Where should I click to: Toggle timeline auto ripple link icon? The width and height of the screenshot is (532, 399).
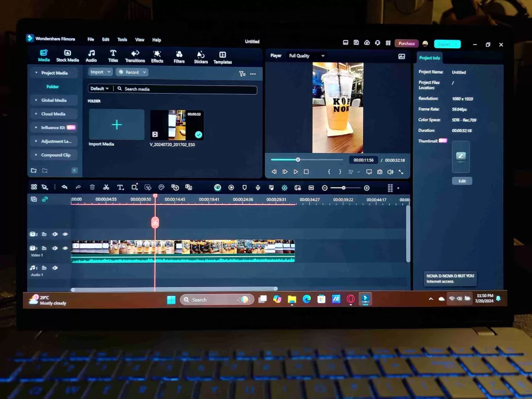(45, 199)
